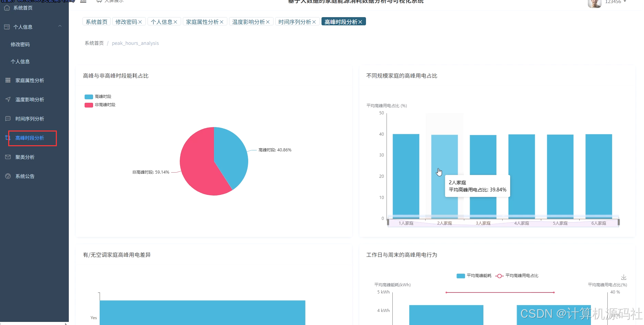Close the active 高峰时段分析 tab
The height and width of the screenshot is (325, 644).
click(x=360, y=22)
